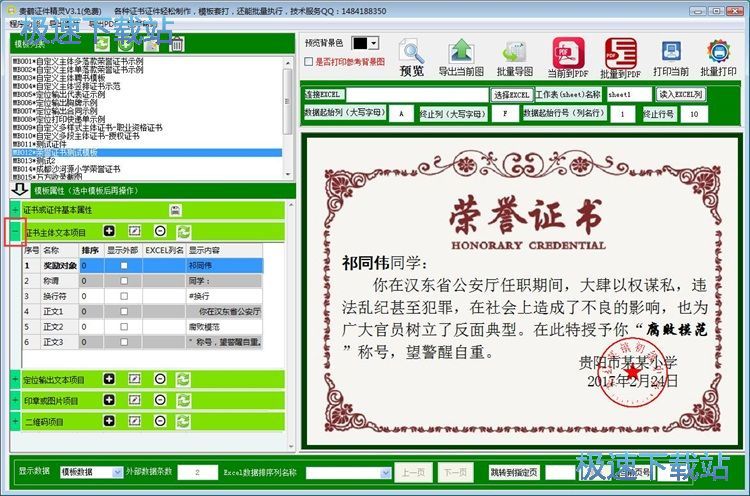Viewport: 750px width, 496px height.
Task: Click the 数据起始列 field showing A
Action: click(x=401, y=114)
